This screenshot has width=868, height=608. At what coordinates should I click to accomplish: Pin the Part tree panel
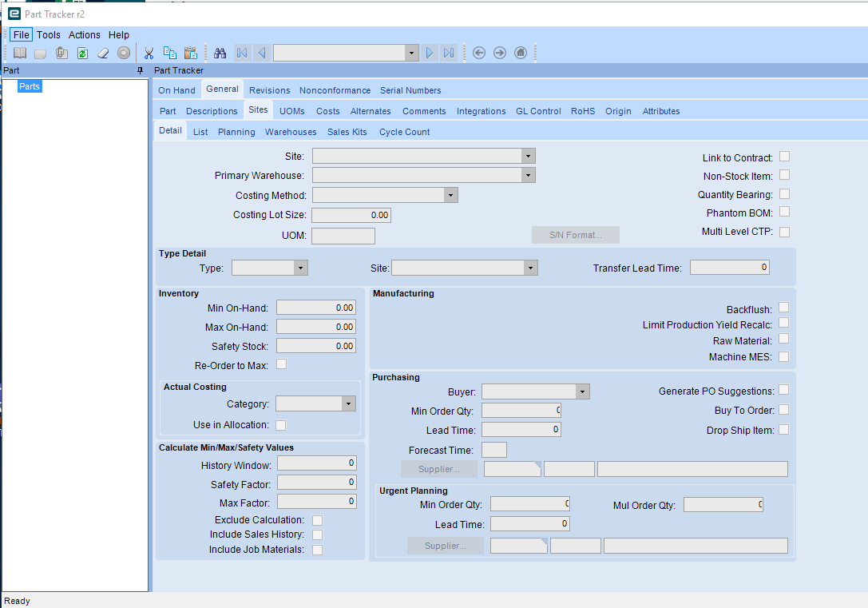pyautogui.click(x=140, y=70)
